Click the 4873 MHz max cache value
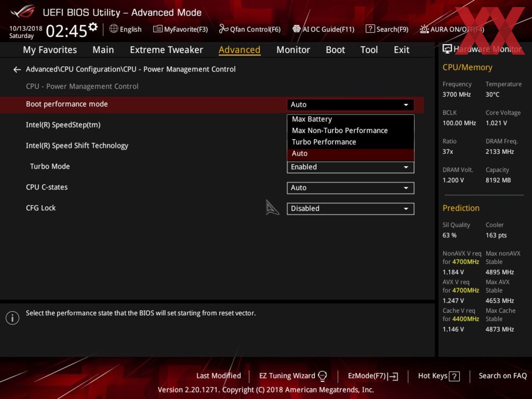This screenshot has height=399, width=532. click(x=500, y=329)
